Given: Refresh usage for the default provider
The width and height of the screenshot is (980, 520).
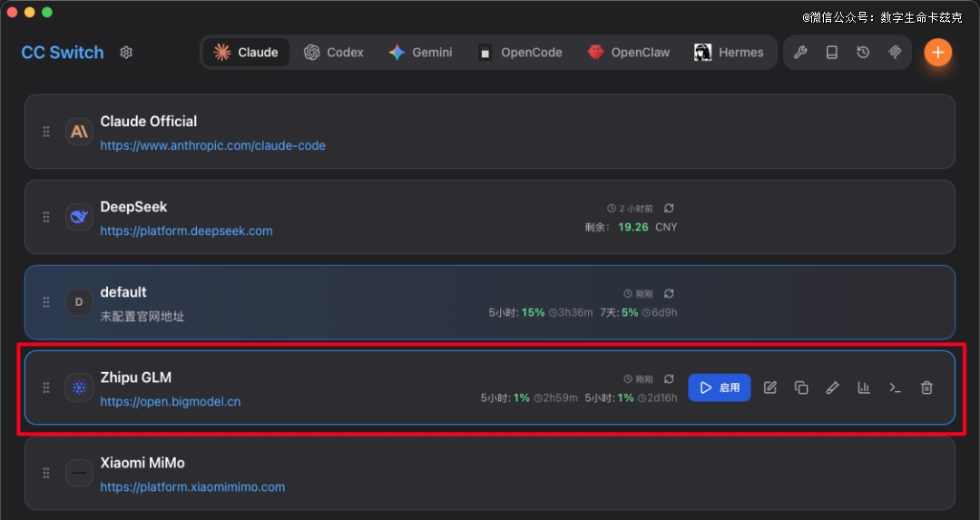Looking at the screenshot, I should coord(669,294).
